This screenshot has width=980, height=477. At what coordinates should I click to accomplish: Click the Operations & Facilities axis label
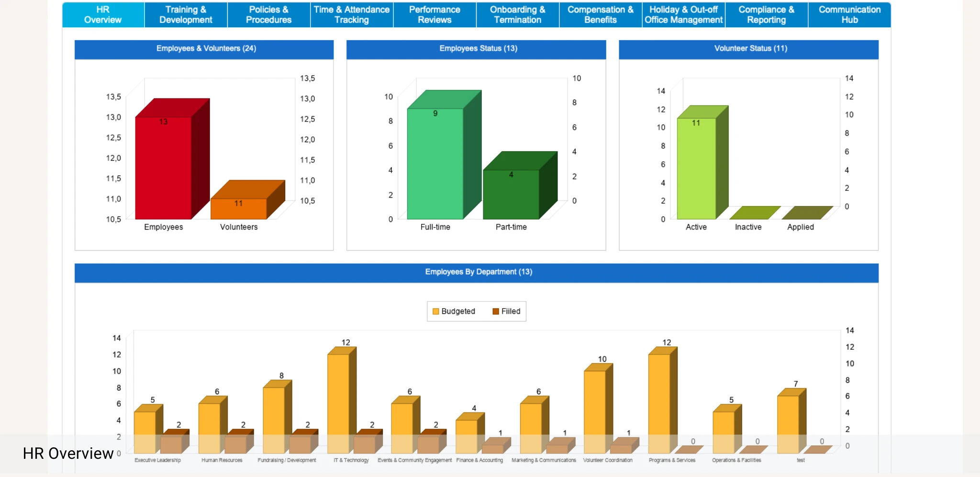click(736, 460)
